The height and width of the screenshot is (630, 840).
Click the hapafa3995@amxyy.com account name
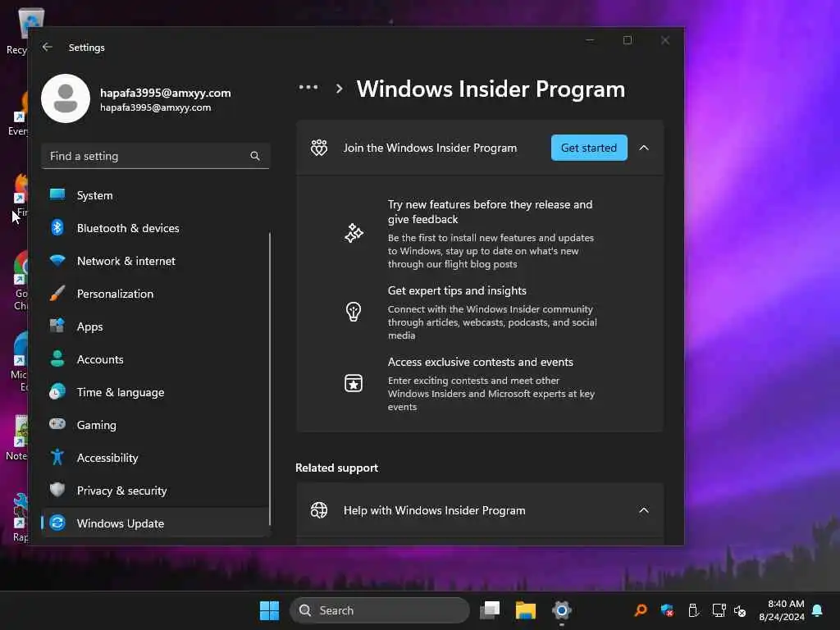coord(166,93)
